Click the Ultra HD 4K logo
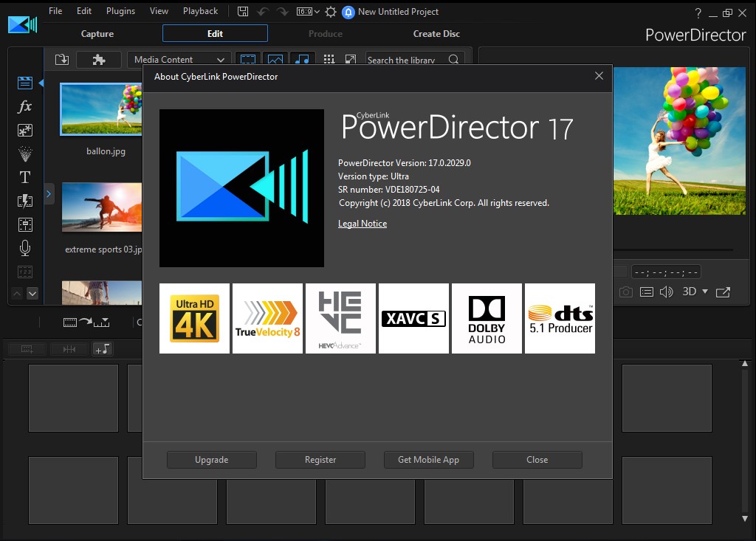The width and height of the screenshot is (756, 541). tap(194, 318)
